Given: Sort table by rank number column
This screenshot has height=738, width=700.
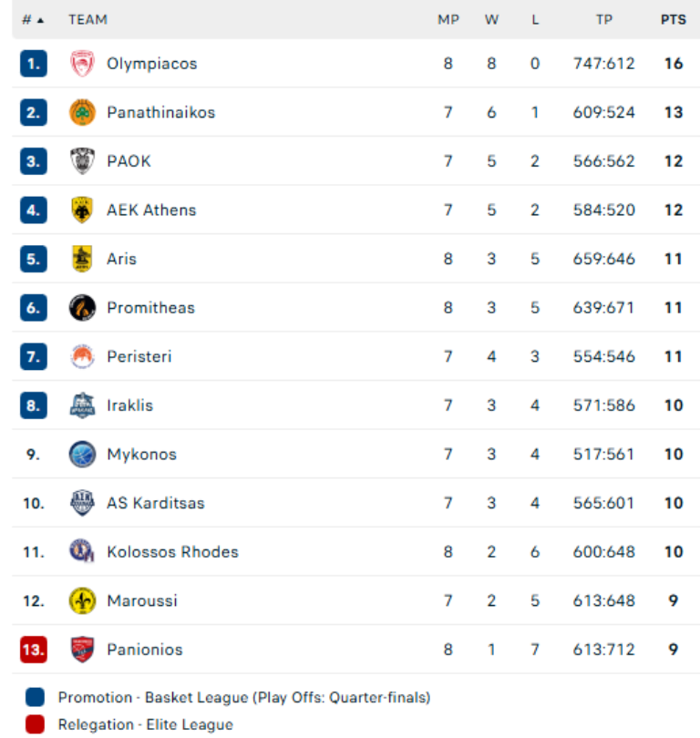Looking at the screenshot, I should [x=33, y=19].
